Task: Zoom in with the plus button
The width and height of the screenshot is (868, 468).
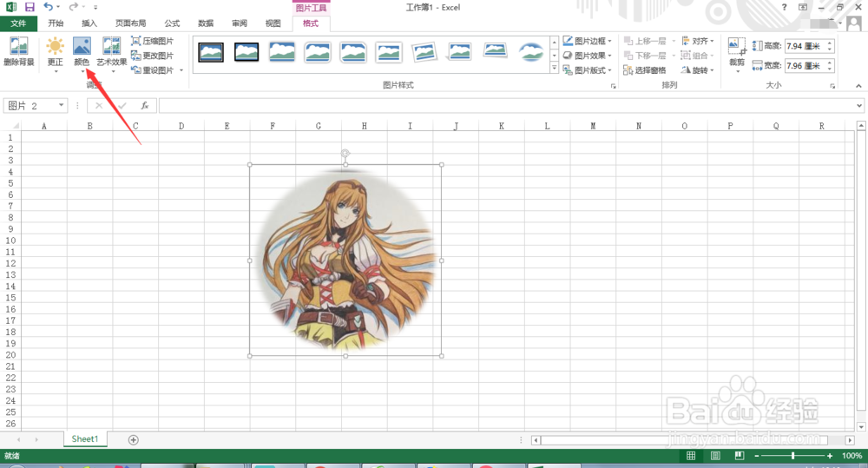Action: coord(830,455)
